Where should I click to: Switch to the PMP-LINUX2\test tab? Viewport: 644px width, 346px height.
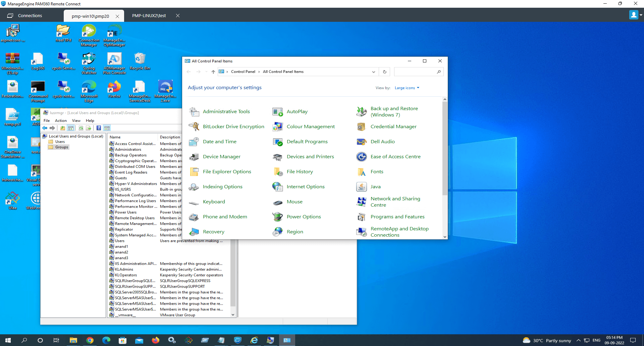tap(149, 16)
